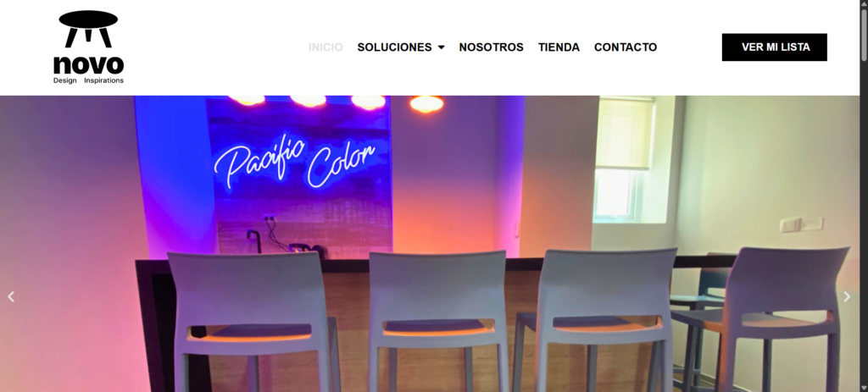
Task: Click the rightmost orange ceiling lamp
Action: 426,103
